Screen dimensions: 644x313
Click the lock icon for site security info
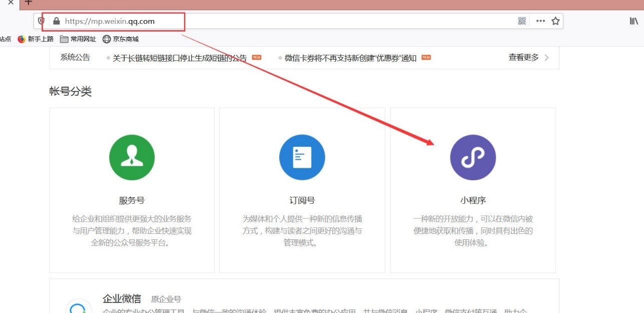(x=56, y=21)
